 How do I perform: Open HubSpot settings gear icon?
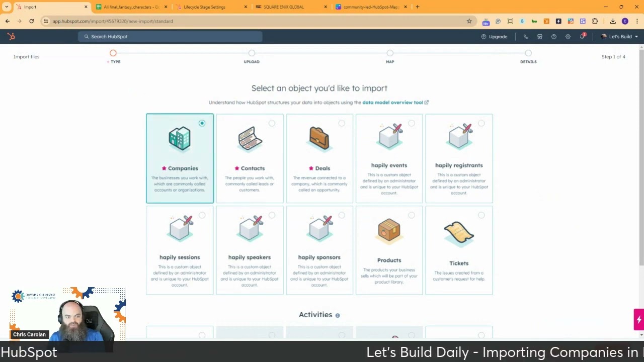click(x=568, y=37)
